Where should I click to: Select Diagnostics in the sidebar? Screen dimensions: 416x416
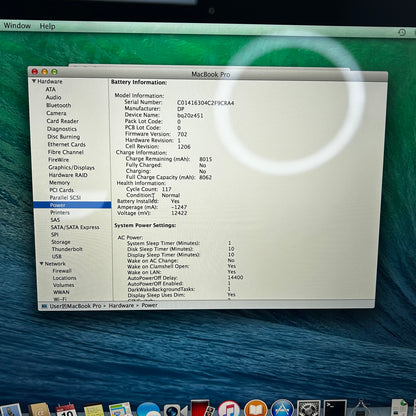[62, 129]
